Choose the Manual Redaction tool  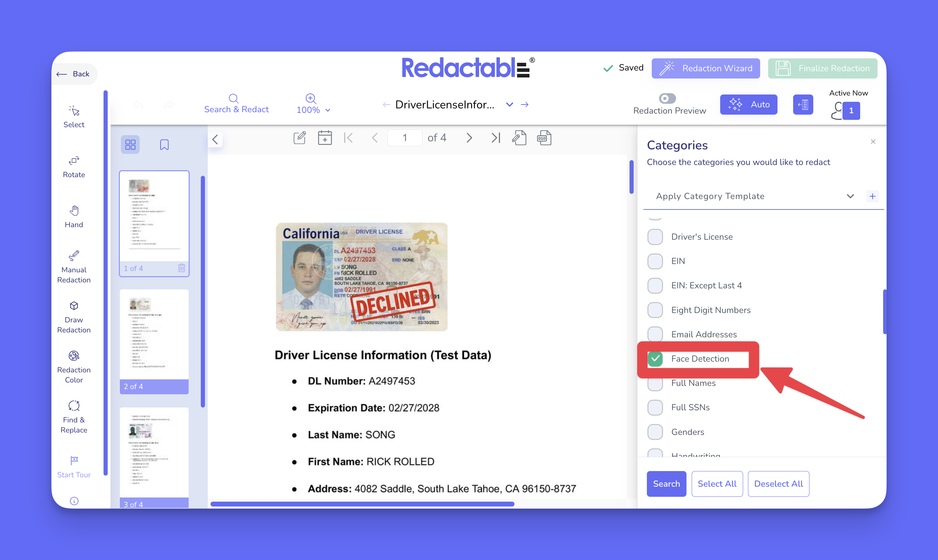(74, 266)
